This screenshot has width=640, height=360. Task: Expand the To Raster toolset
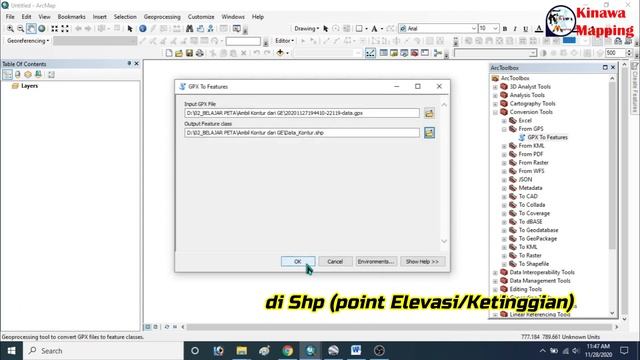point(504,256)
